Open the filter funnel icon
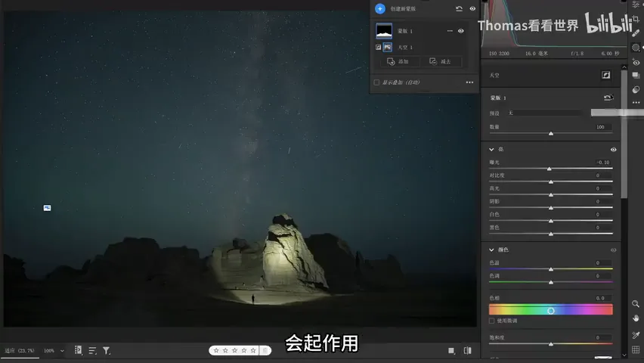 pyautogui.click(x=107, y=351)
